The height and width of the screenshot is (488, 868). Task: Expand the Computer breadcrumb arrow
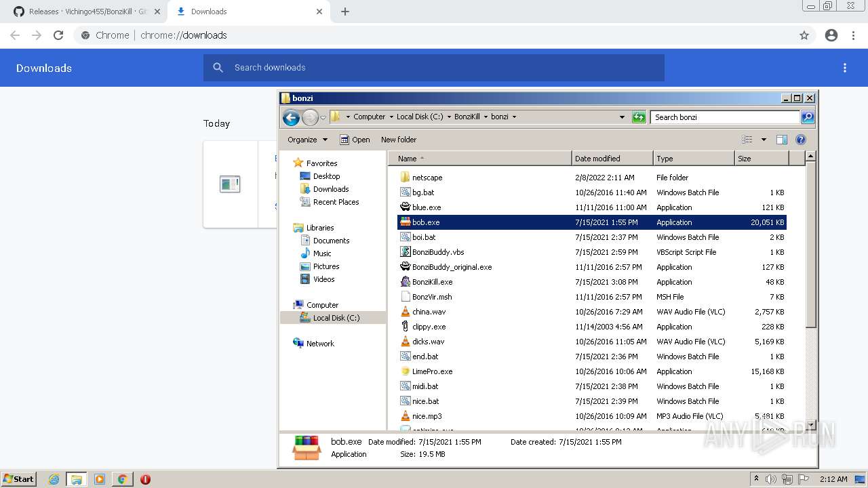(x=391, y=117)
